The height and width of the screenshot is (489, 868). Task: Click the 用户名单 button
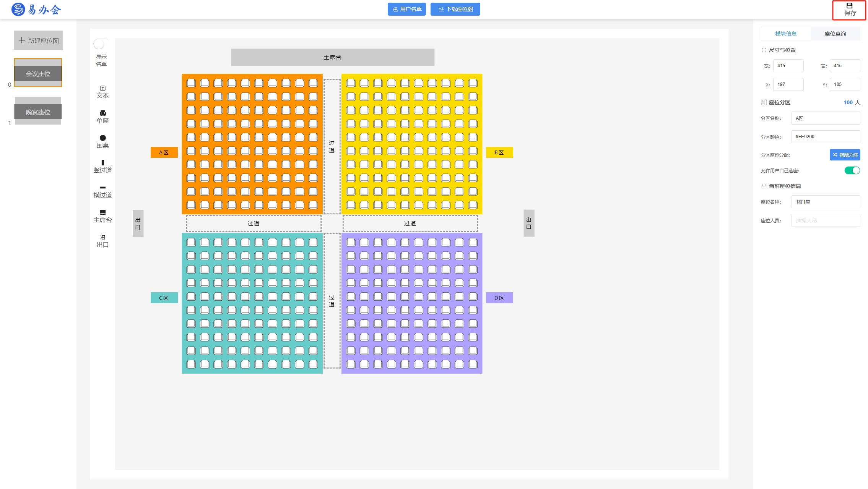406,9
